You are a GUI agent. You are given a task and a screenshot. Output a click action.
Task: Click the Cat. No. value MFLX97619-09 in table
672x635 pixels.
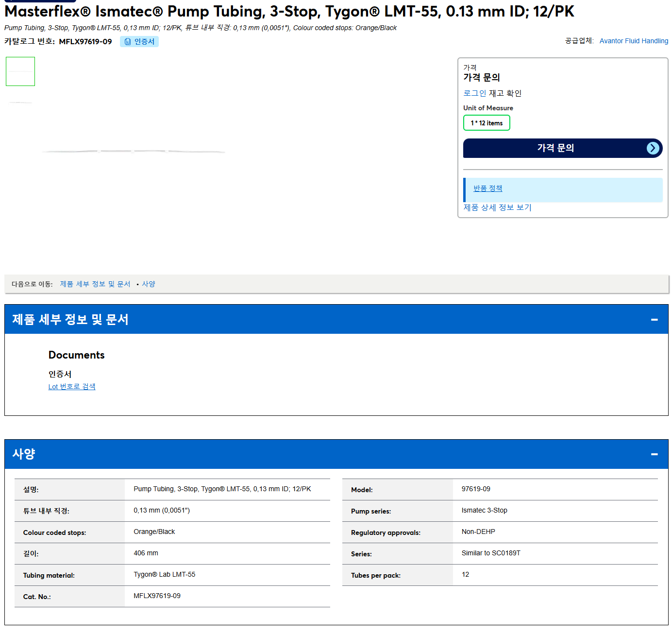[157, 596]
